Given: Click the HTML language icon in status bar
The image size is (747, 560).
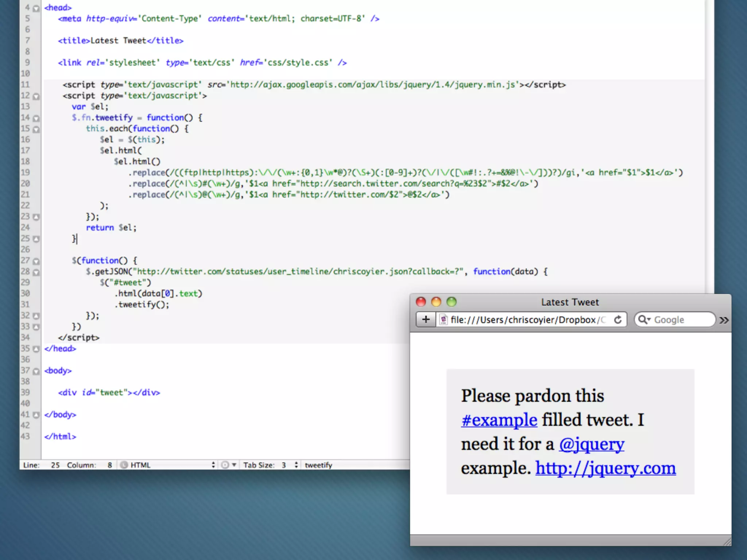Looking at the screenshot, I should (124, 465).
